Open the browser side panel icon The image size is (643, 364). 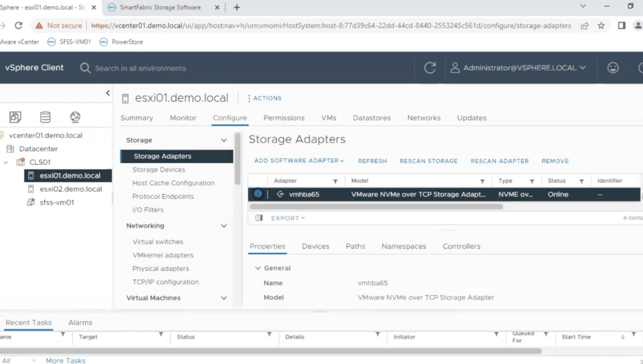pos(622,25)
